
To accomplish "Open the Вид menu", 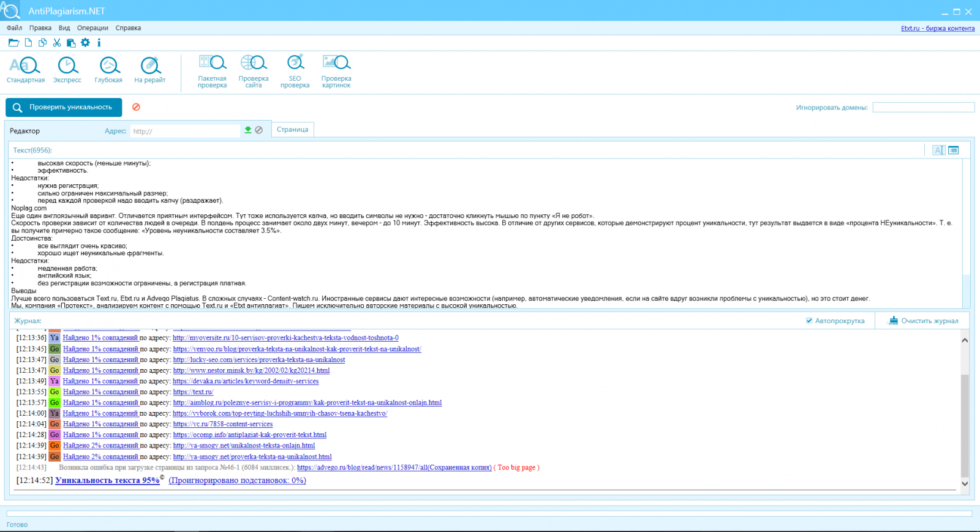I will (64, 28).
